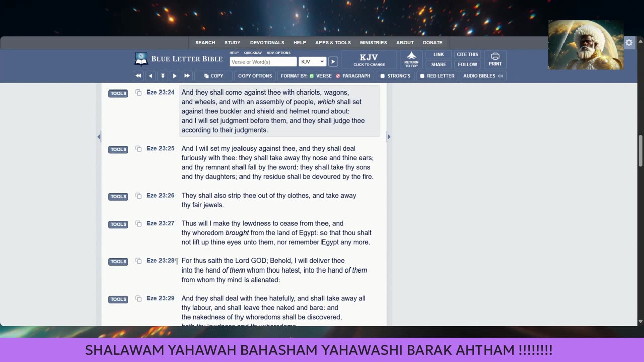
Task: Click the Eze 23:28 reference link
Action: (160, 261)
